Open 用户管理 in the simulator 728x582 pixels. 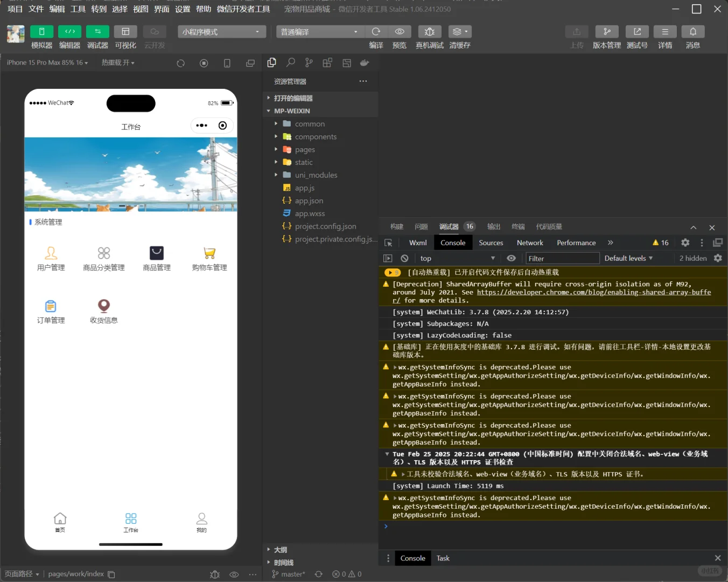(x=51, y=259)
